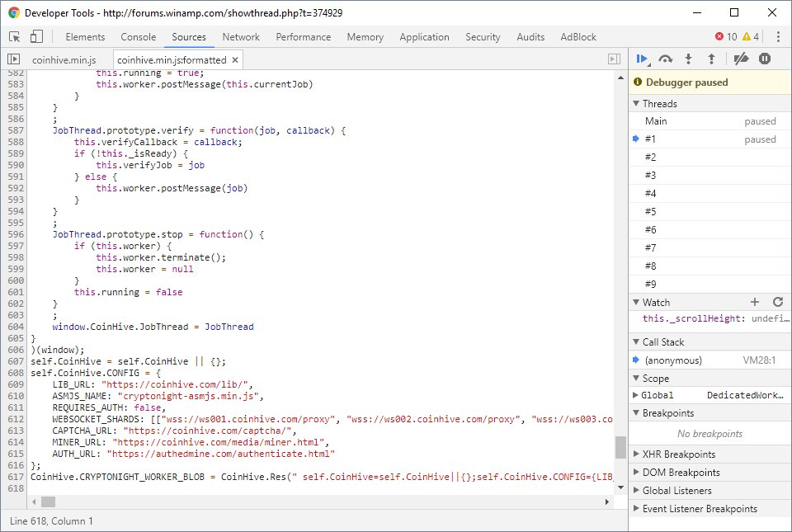Open the AdBlock panel
This screenshot has height=532, width=792.
pyautogui.click(x=578, y=37)
